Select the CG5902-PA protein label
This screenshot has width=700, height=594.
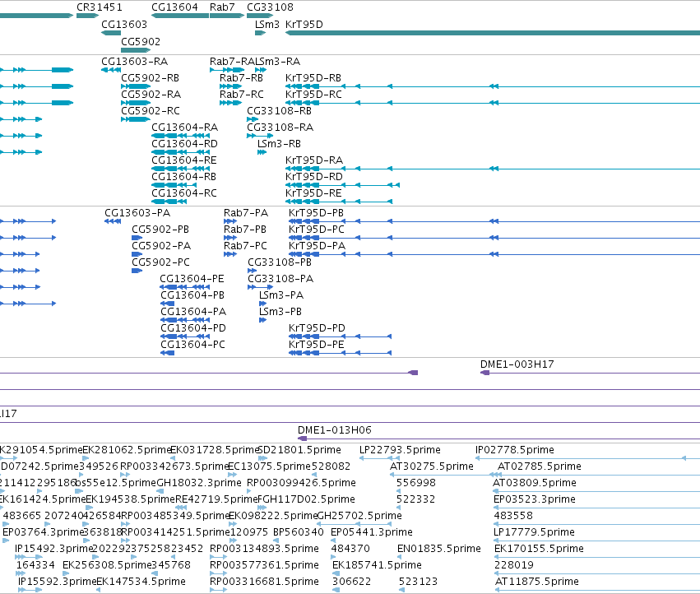161,246
